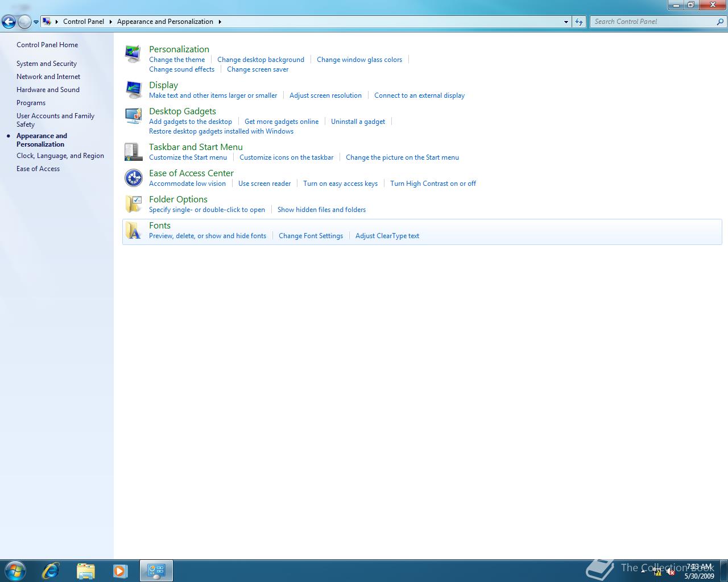Click the Control Panel address bar icon
728x582 pixels.
47,22
